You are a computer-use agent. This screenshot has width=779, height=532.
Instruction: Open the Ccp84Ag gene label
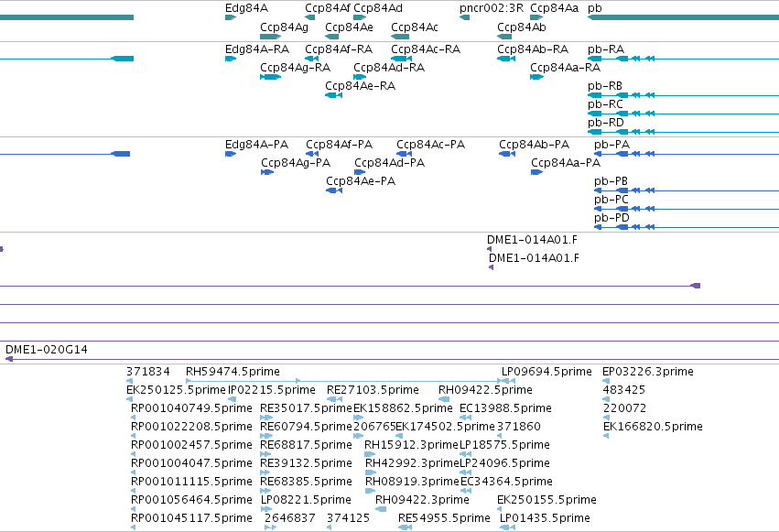(x=284, y=27)
